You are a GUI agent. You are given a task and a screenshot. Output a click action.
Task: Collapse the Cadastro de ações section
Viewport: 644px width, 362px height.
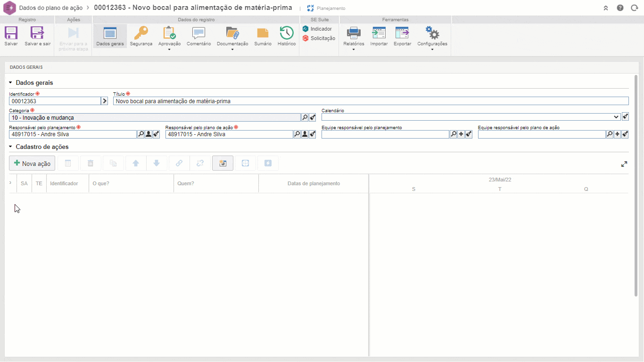10,147
